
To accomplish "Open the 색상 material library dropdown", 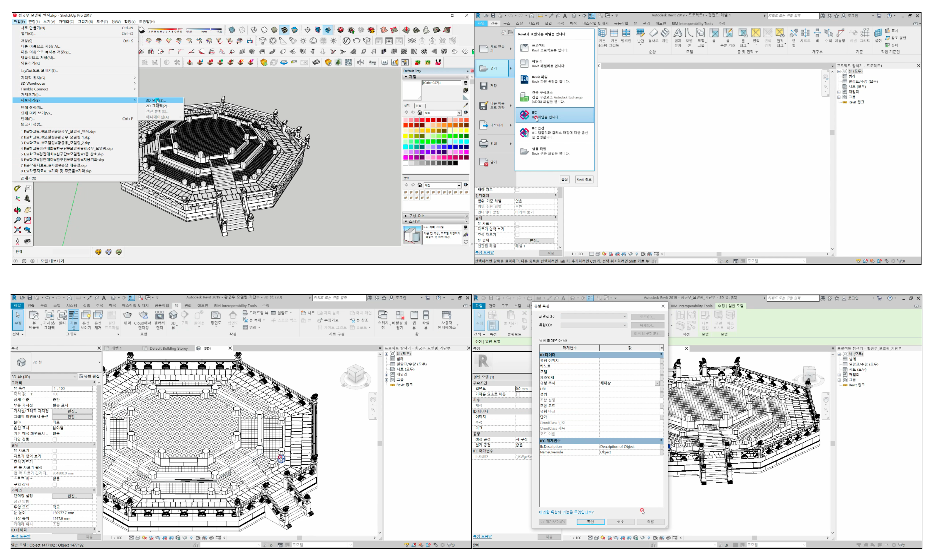I will (x=459, y=113).
